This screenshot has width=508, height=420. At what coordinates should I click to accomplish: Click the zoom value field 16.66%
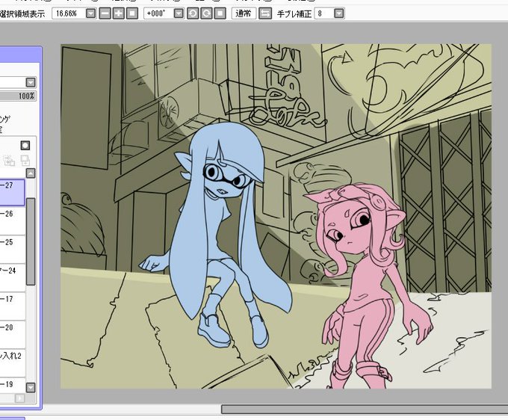point(69,13)
